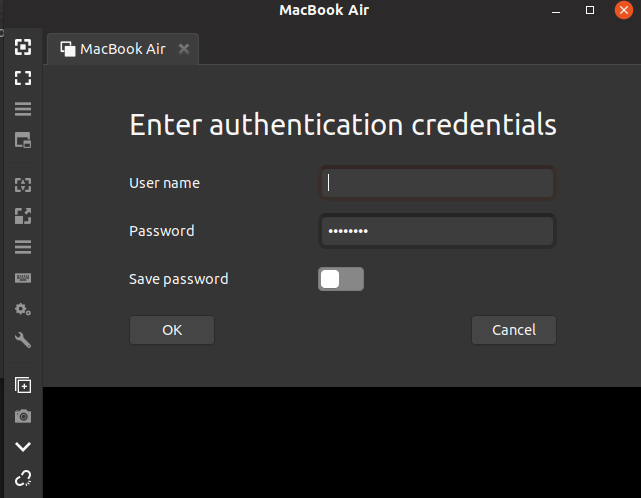Screen dimensions: 641x498
Task: Click the connection icon on MacBook Air tab
Action: (x=68, y=49)
